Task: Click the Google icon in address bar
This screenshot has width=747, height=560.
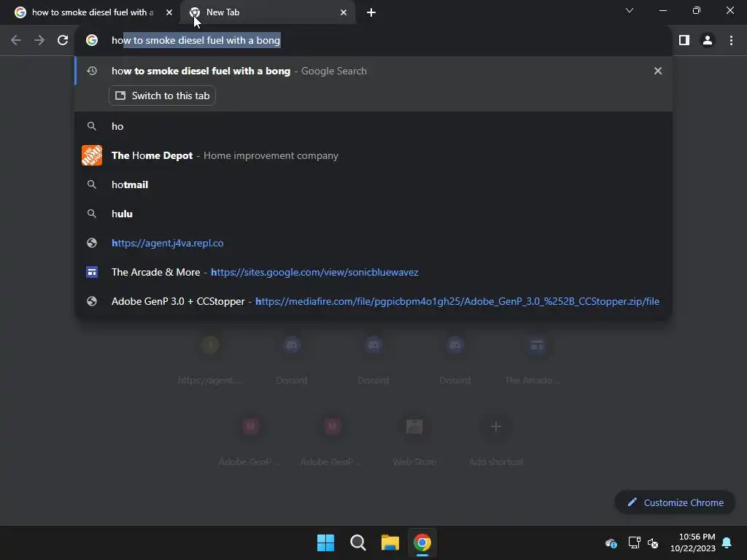Action: point(92,41)
